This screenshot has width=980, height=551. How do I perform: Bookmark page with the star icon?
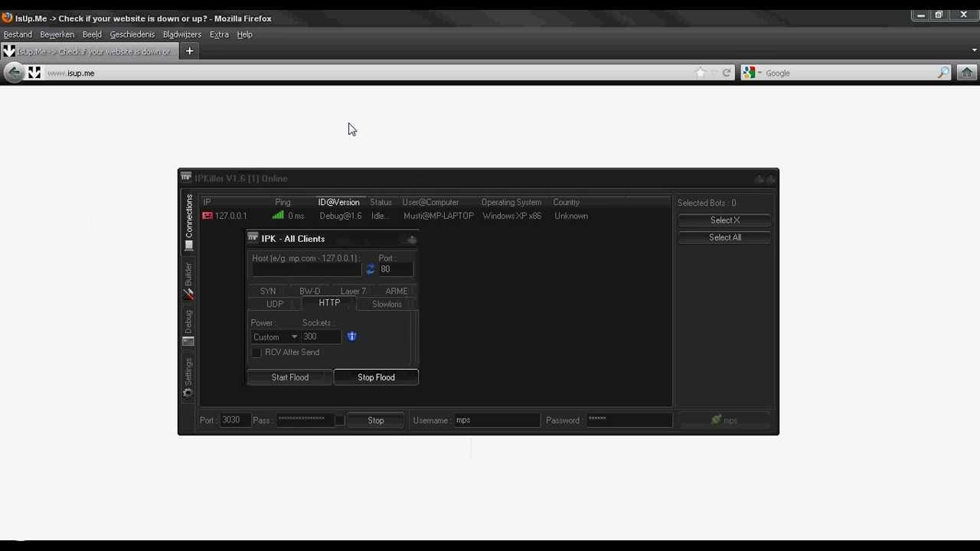[700, 73]
